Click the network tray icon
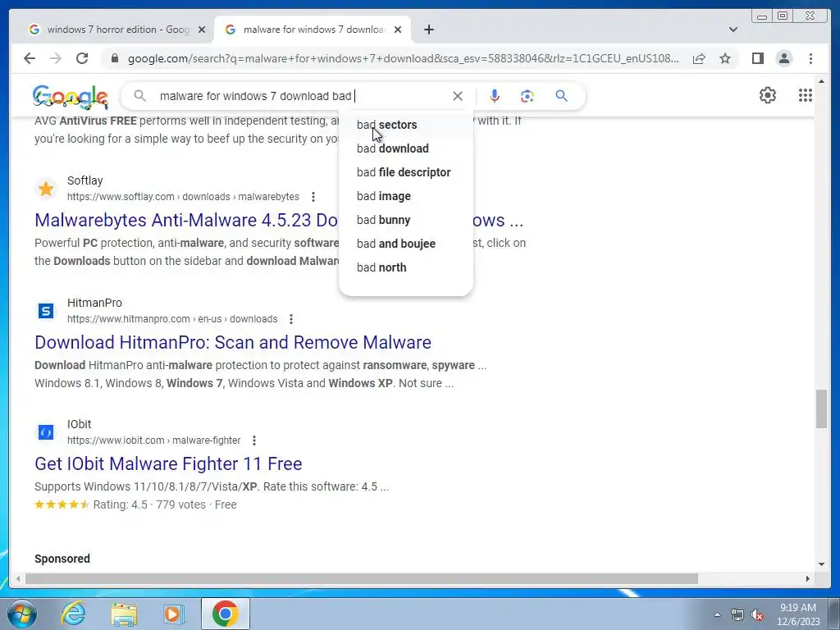The width and height of the screenshot is (840, 630). [x=737, y=614]
